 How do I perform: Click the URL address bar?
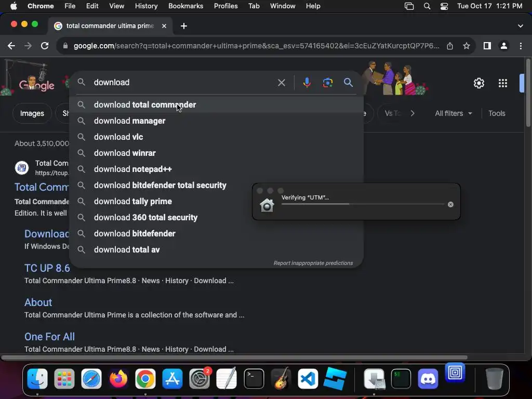point(256,46)
